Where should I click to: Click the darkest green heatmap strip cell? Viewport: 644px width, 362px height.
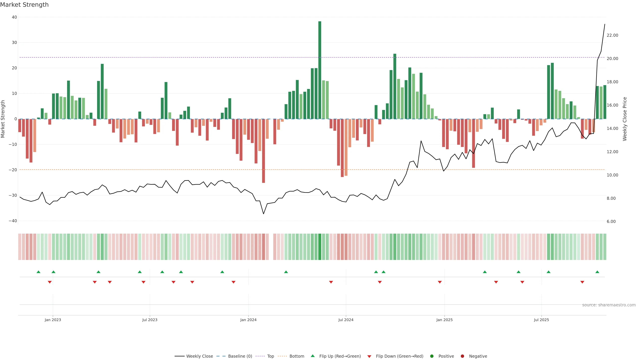[320, 247]
